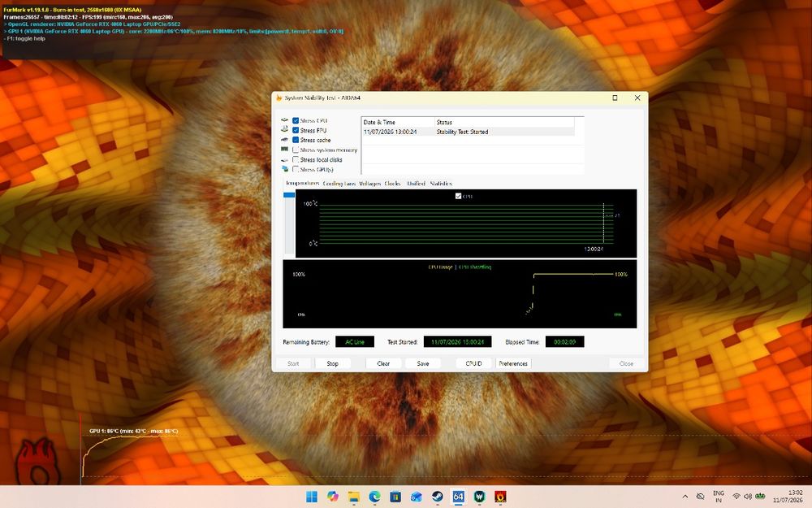Click the speaker volume tray icon
The width and height of the screenshot is (812, 508).
point(748,497)
